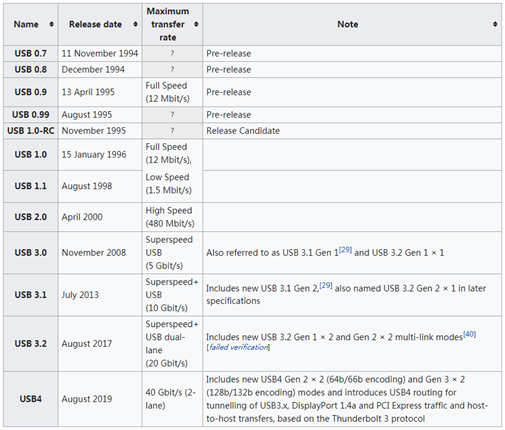Click the 11 November 1994 date cell

[x=100, y=53]
